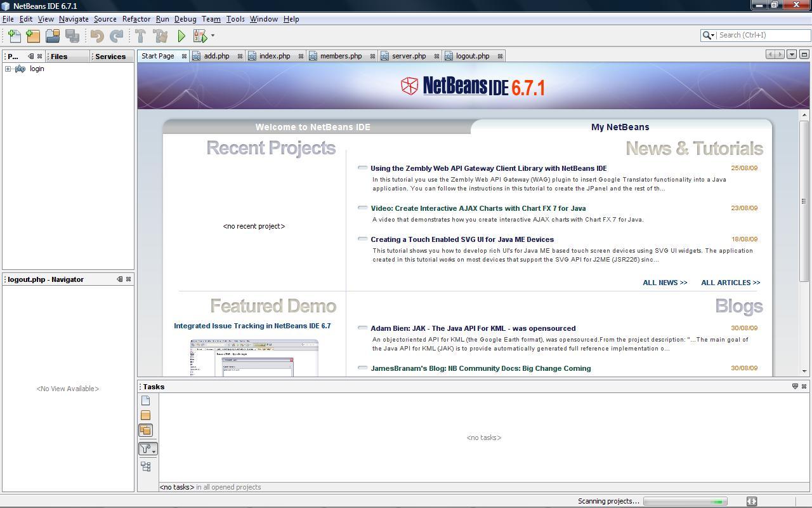Viewport: 812px width, 508px height.
Task: Click inside the Search field
Action: pyautogui.click(x=761, y=35)
